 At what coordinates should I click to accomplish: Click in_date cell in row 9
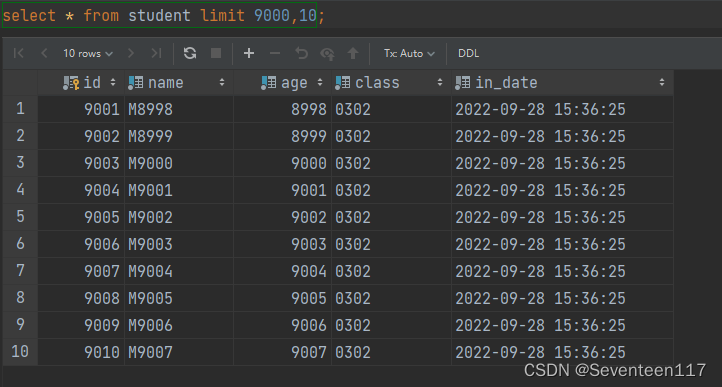562,325
